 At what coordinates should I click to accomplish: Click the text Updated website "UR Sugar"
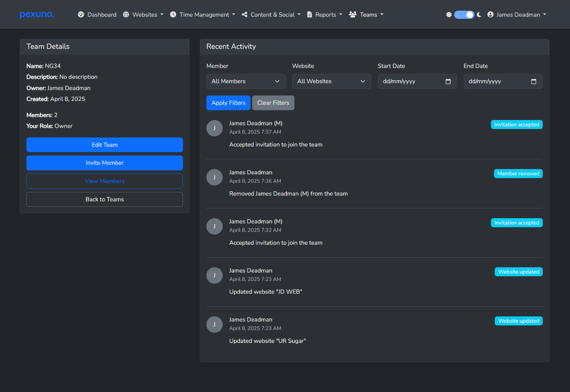[267, 341]
